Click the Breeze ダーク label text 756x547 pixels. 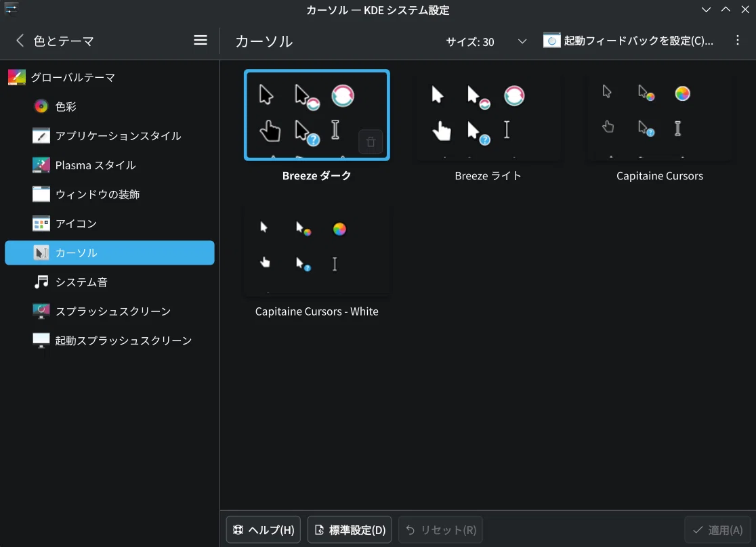317,175
